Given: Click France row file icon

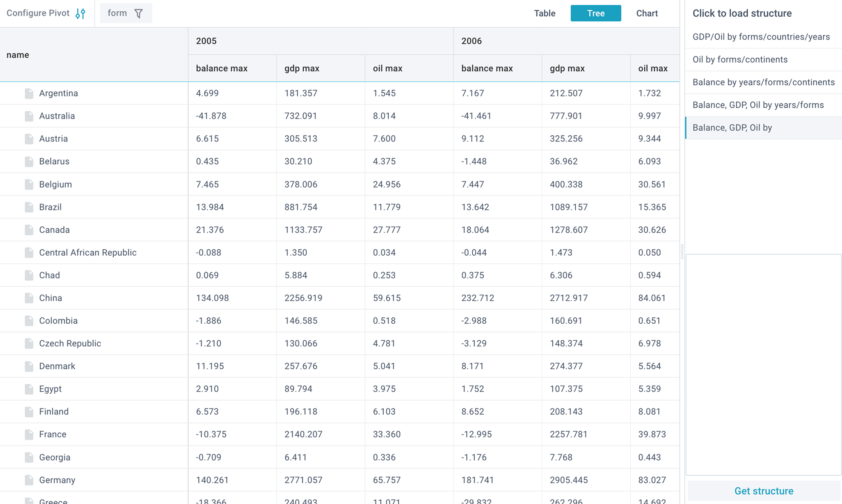Looking at the screenshot, I should click(29, 434).
